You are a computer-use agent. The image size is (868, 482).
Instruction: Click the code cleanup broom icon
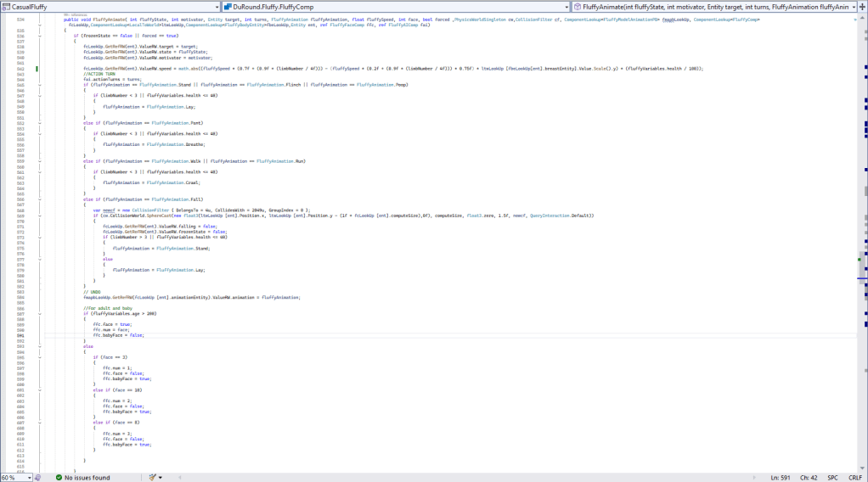[153, 478]
